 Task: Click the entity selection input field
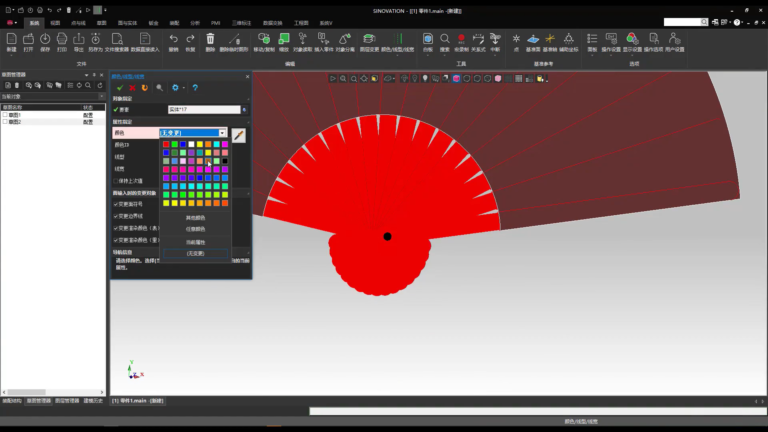204,109
